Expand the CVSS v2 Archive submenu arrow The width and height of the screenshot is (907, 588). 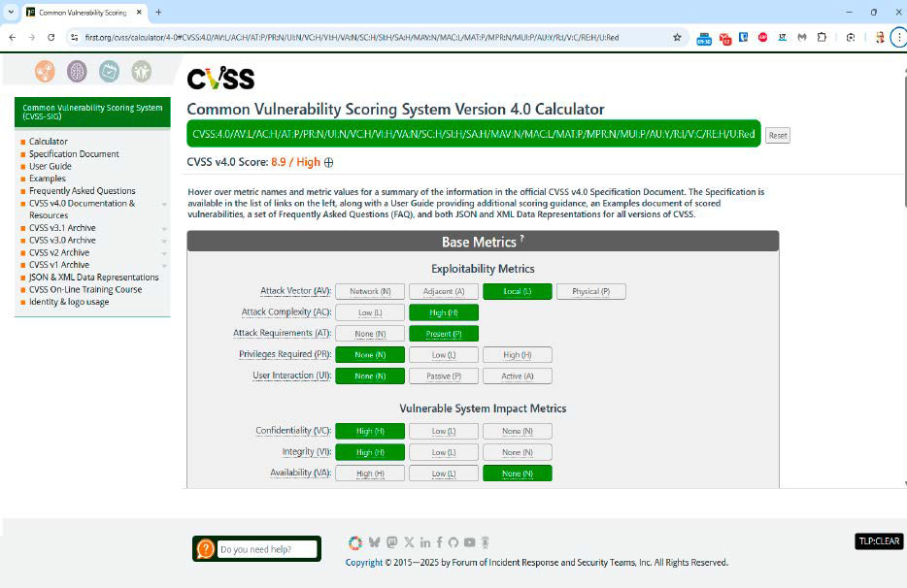point(164,253)
